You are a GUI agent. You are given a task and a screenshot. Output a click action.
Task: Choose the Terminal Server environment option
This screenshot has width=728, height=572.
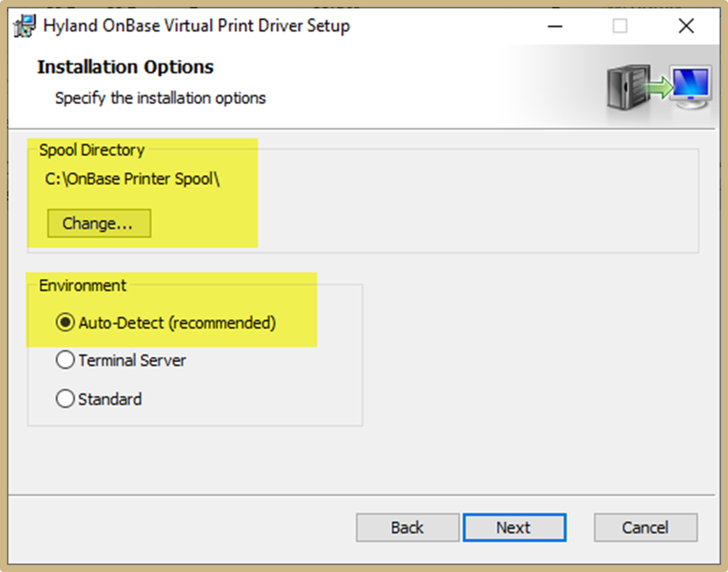tap(65, 360)
